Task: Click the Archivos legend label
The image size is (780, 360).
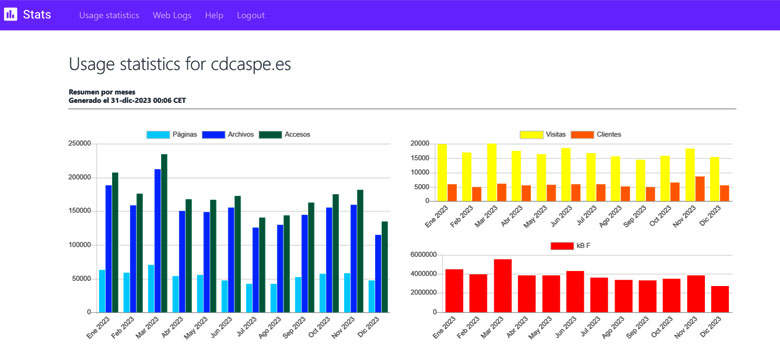Action: coord(241,135)
